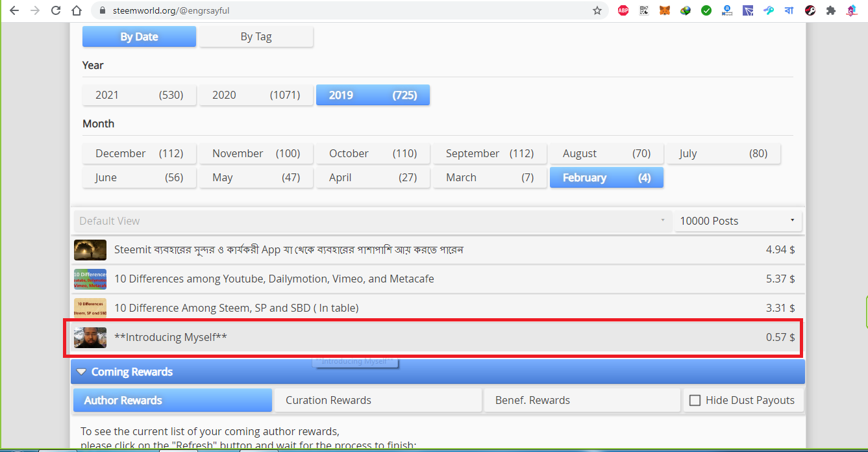Switch to the By Date tab
Viewport: 868px width, 452px height.
(x=139, y=36)
